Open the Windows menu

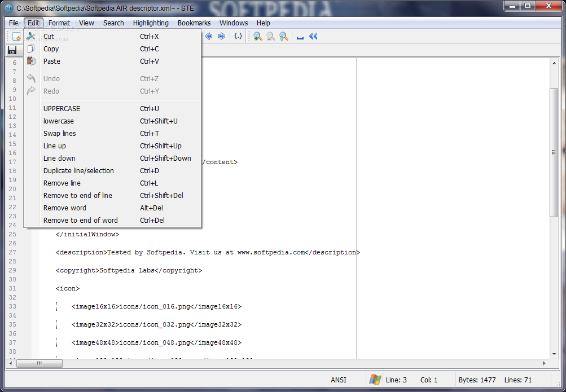234,23
